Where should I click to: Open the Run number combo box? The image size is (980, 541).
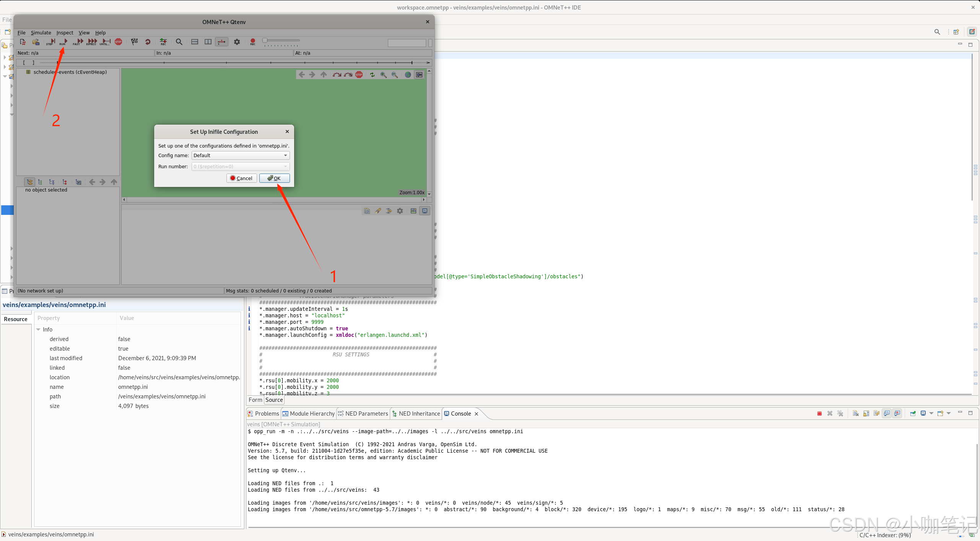click(240, 166)
